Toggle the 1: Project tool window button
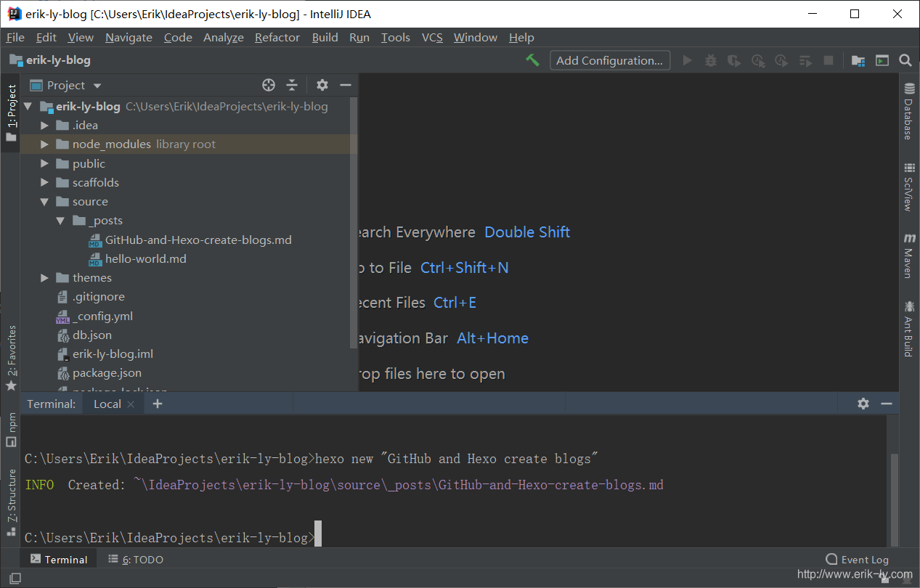920x588 pixels. 11,113
